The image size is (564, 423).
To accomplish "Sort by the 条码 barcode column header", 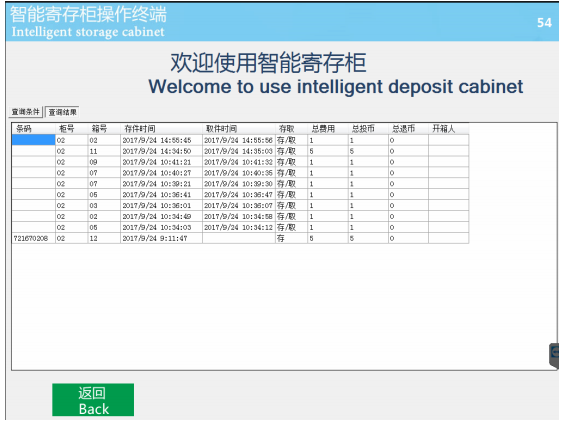I will pos(33,129).
